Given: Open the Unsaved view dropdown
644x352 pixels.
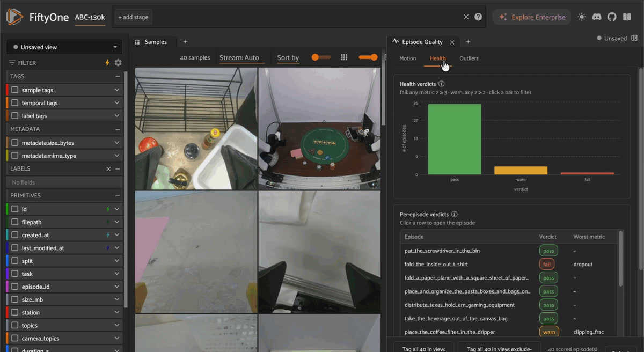Looking at the screenshot, I should click(x=64, y=47).
